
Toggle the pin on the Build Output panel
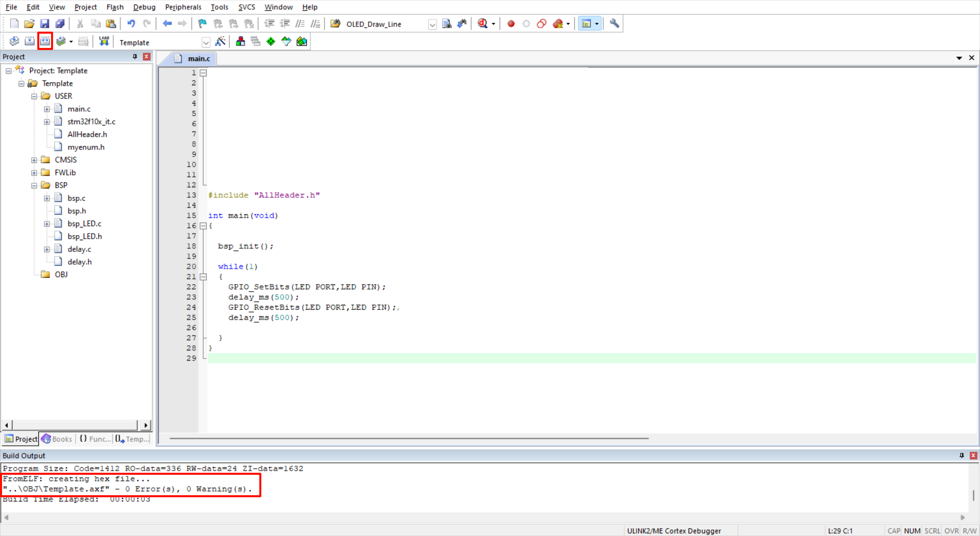click(962, 455)
